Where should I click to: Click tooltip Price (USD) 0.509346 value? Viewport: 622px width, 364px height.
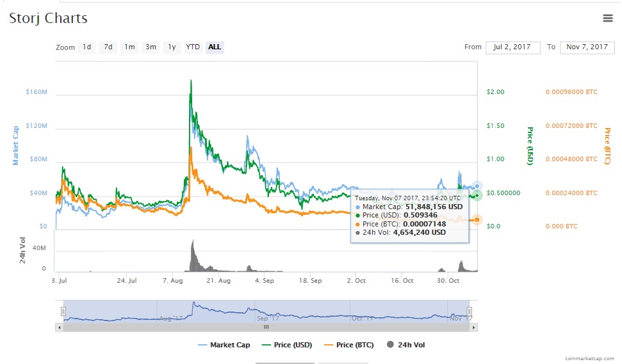click(x=420, y=216)
